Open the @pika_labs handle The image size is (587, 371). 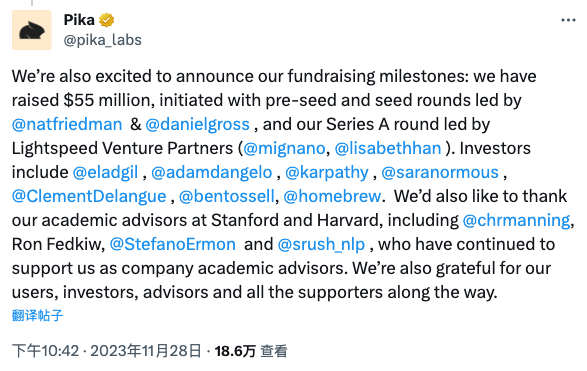click(x=103, y=40)
